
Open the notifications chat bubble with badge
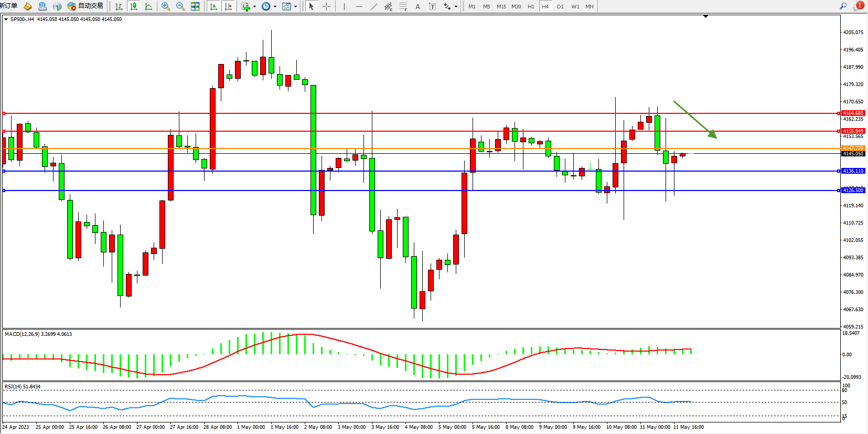(x=858, y=6)
